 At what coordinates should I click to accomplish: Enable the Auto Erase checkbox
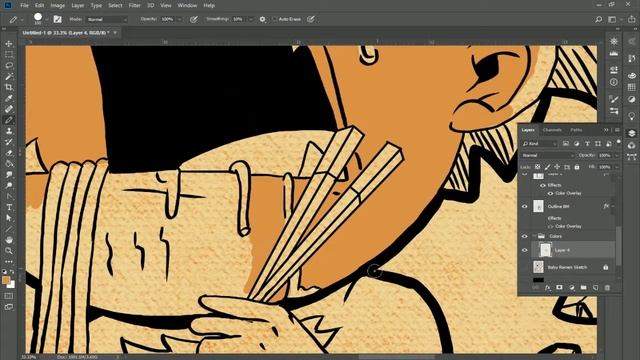tap(275, 19)
